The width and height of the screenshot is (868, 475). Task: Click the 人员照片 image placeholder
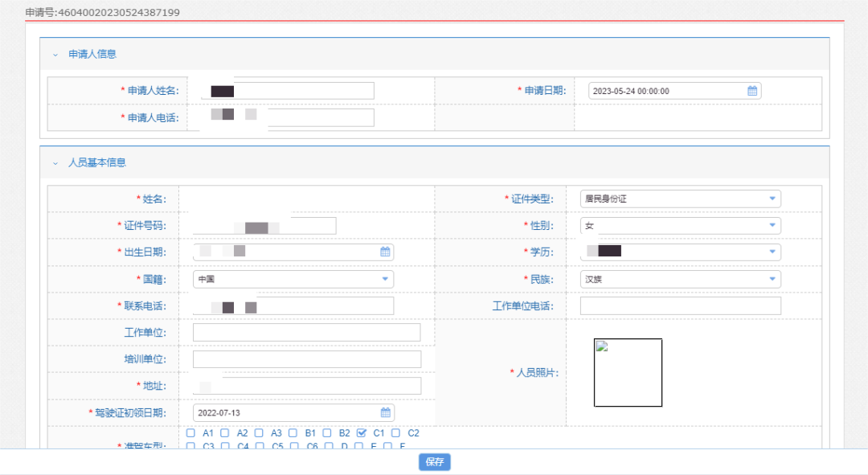pyautogui.click(x=628, y=372)
